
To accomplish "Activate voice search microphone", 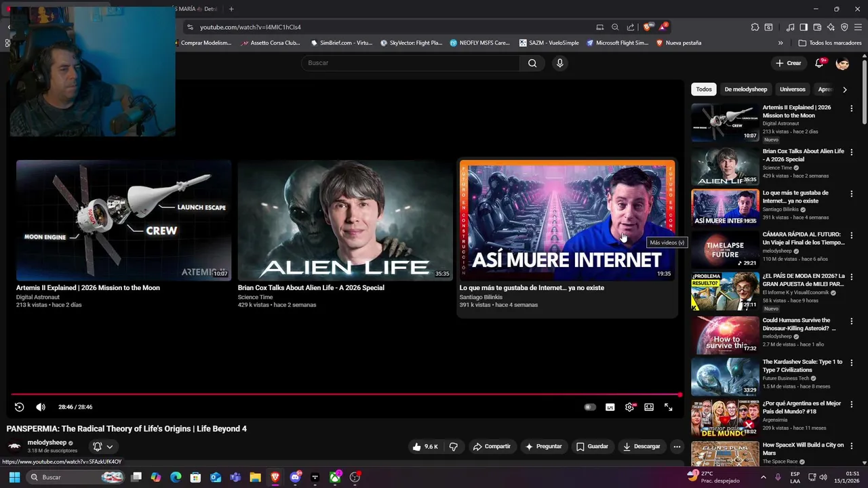I will pos(559,63).
